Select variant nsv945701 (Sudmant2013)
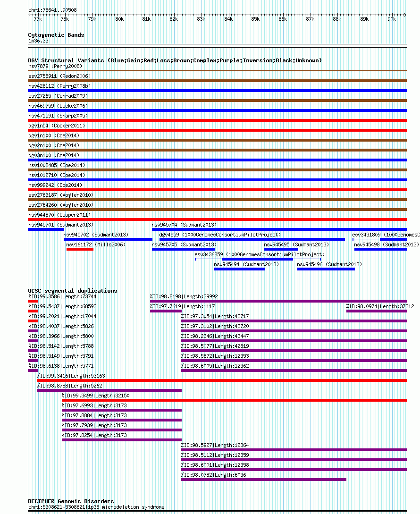 [x=61, y=225]
